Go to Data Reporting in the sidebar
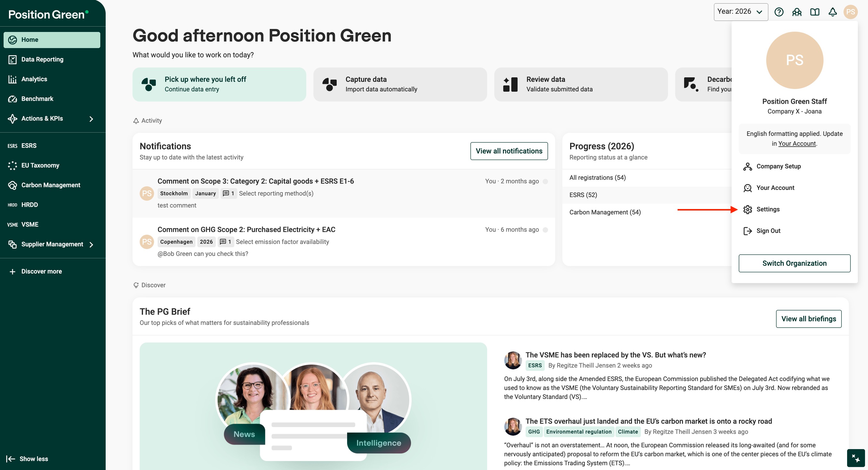Screen dimensions: 868x470 pyautogui.click(x=52, y=59)
